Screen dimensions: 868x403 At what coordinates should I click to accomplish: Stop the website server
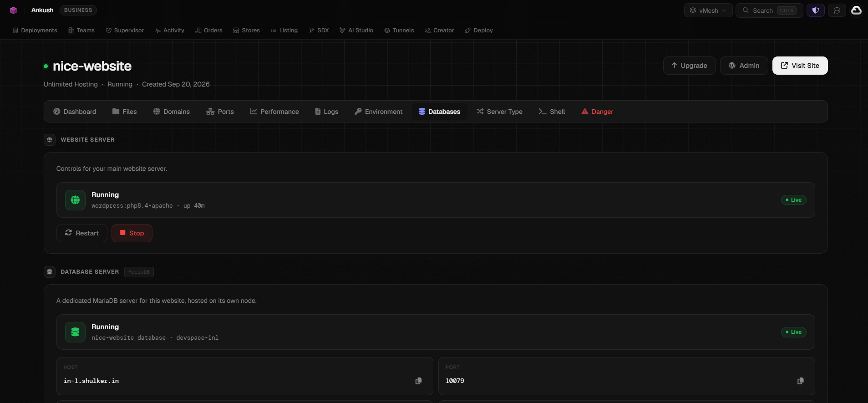click(132, 233)
